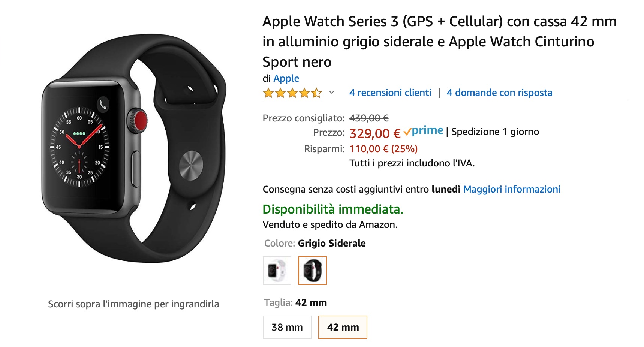Expand the star rating breakdown chevron
The height and width of the screenshot is (347, 644).
(x=331, y=93)
